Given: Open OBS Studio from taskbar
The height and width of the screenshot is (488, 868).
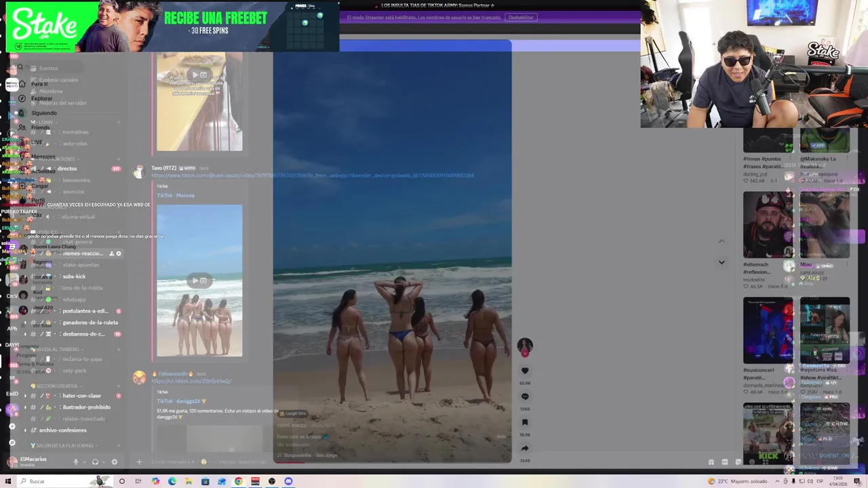Looking at the screenshot, I should pos(272,481).
